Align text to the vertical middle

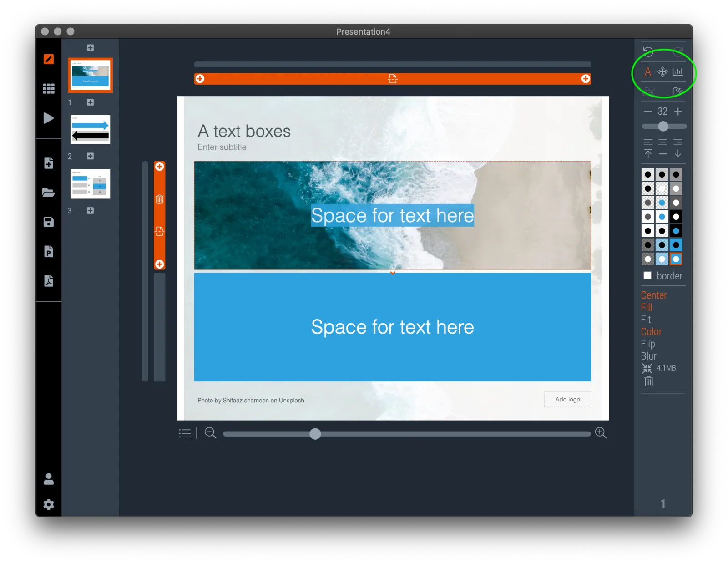point(663,154)
